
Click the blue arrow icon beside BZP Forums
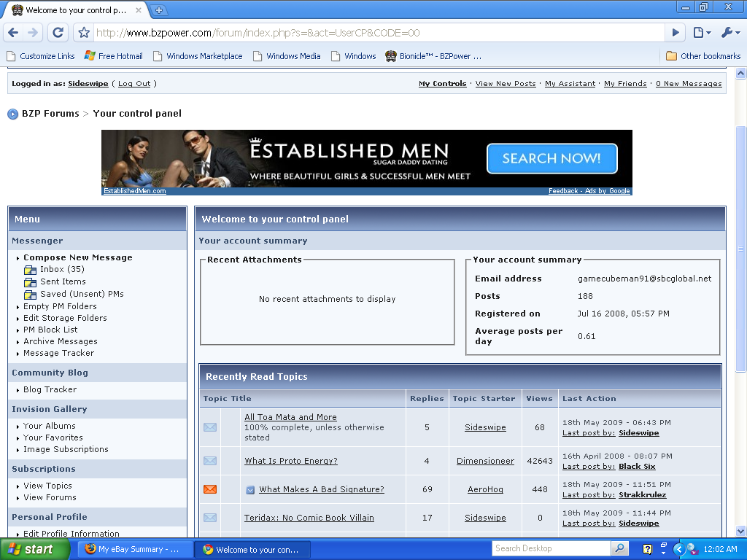(13, 114)
